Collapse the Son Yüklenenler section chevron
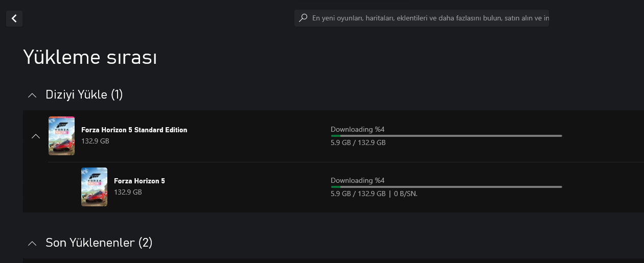Image resolution: width=644 pixels, height=263 pixels. [32, 243]
